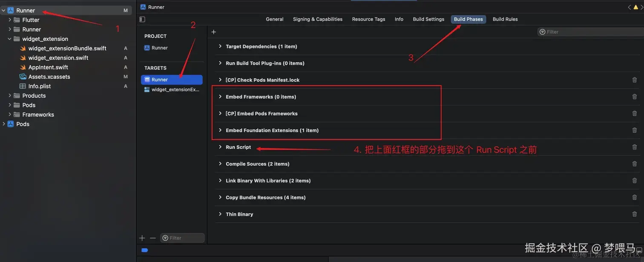This screenshot has width=644, height=262.
Task: Click the blue indicator in bottom debug bar
Action: point(144,251)
